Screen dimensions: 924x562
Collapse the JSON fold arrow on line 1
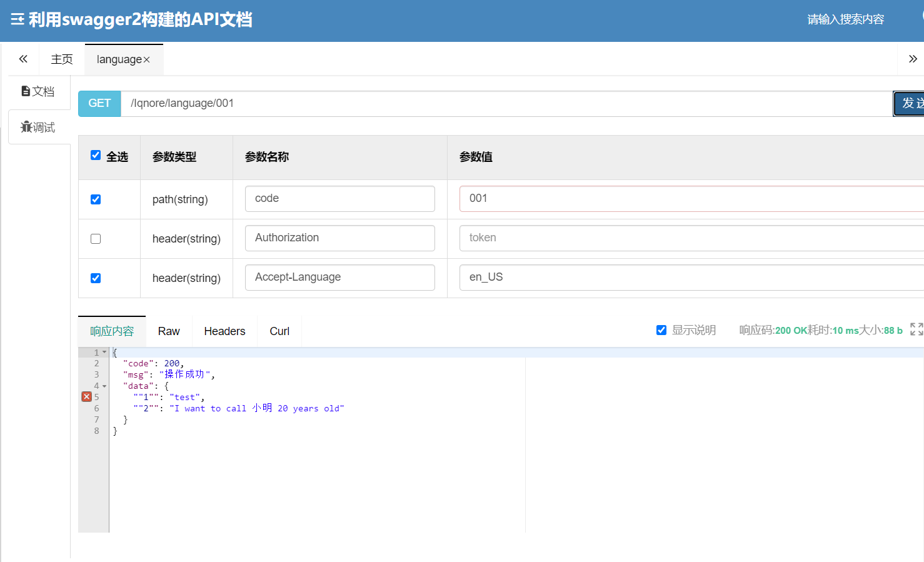[104, 352]
